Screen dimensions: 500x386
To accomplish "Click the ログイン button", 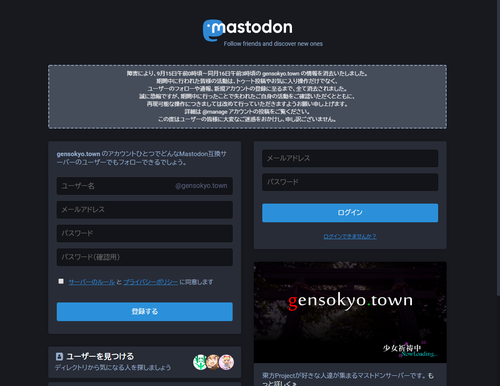I will [x=350, y=213].
